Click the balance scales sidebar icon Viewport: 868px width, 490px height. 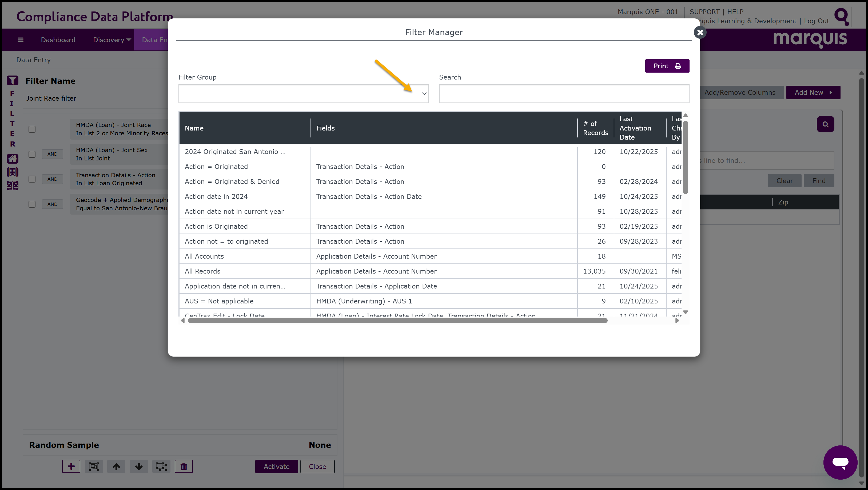(x=13, y=185)
